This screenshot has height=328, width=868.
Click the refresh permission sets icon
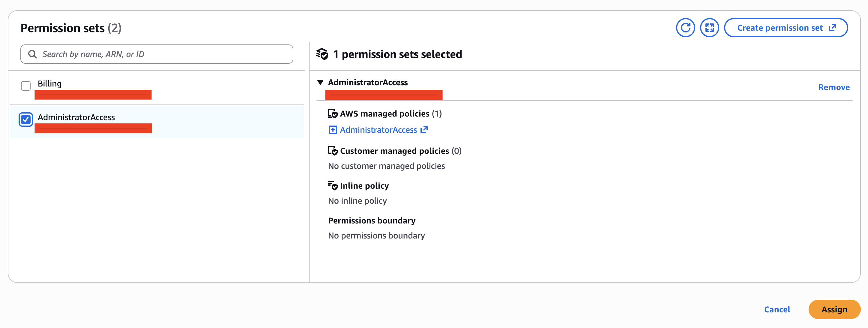[685, 27]
